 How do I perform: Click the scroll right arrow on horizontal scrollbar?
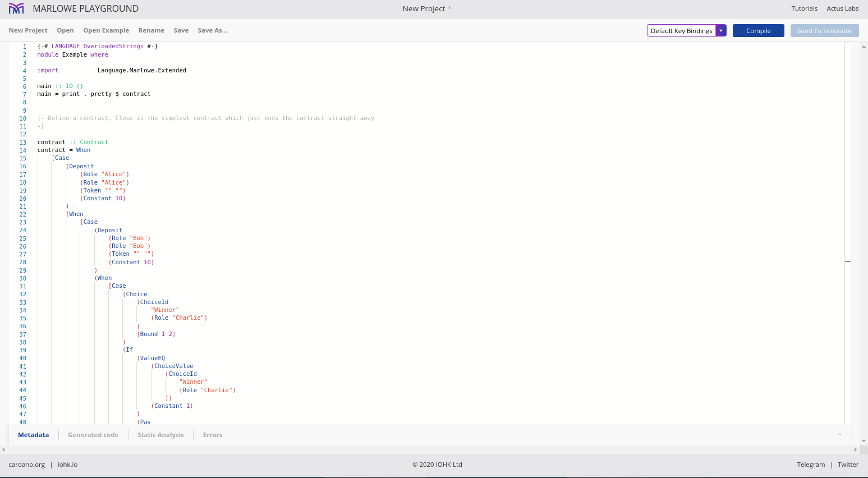point(855,449)
